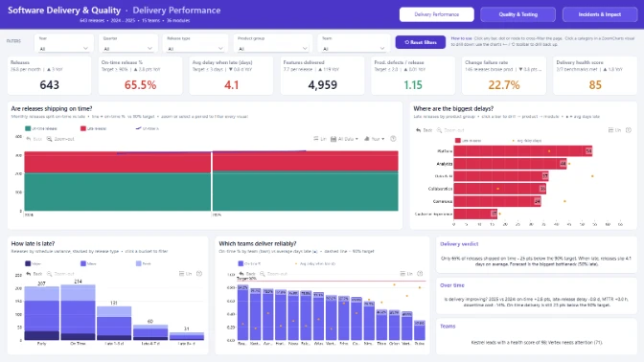Click the late bucket column showing 131

click(x=114, y=323)
